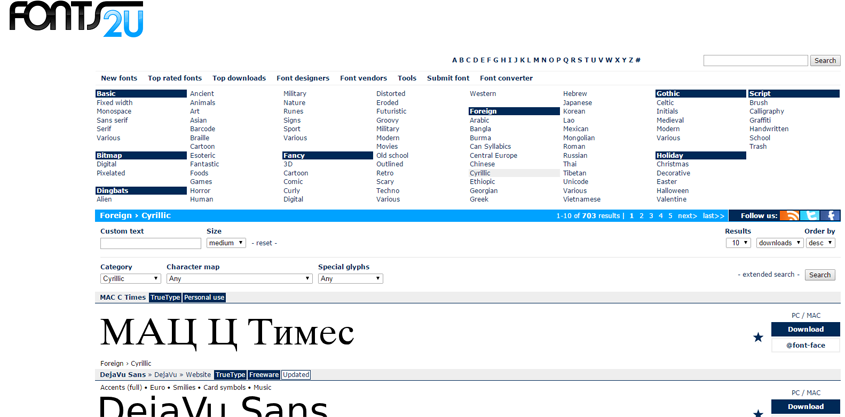The image size is (845, 417).
Task: Click the favorite star for MAC C Times
Action: pyautogui.click(x=758, y=337)
